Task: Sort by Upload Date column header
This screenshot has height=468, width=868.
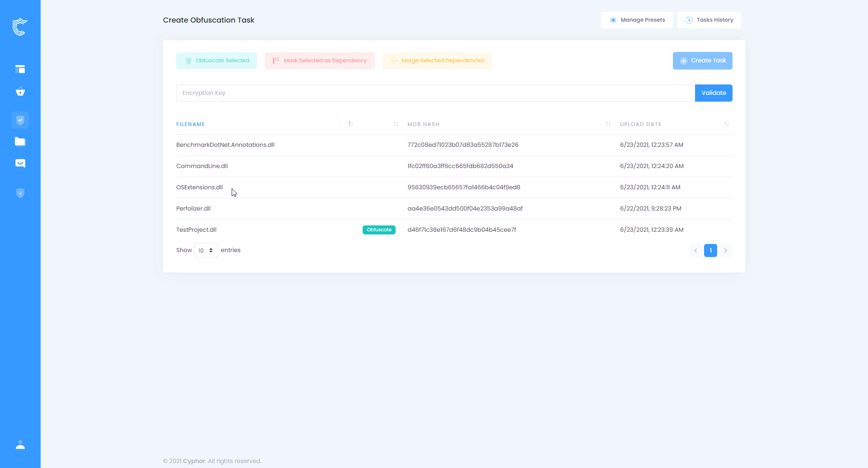Action: (x=640, y=124)
